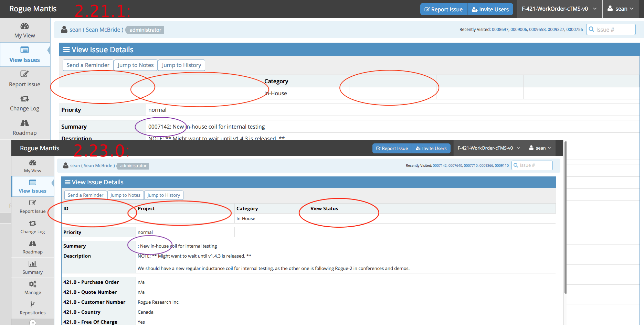The height and width of the screenshot is (325, 644).
Task: Click the vertical scrollbar of the lower window
Action: coord(565,217)
